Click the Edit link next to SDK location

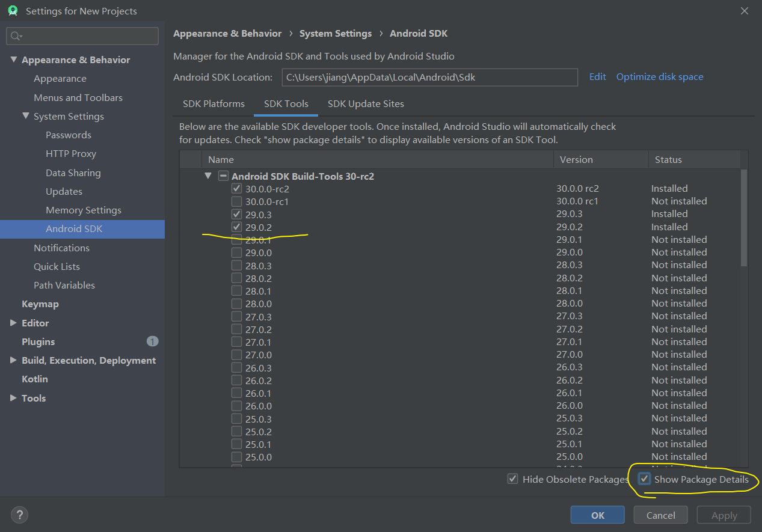point(597,76)
